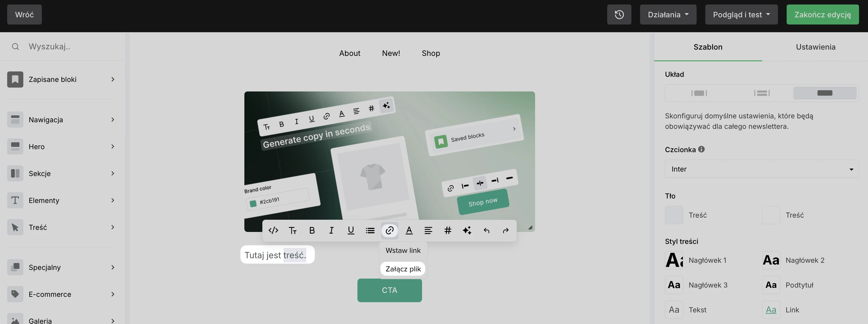Open text size formatting tool
This screenshot has height=324, width=868.
coord(293,230)
